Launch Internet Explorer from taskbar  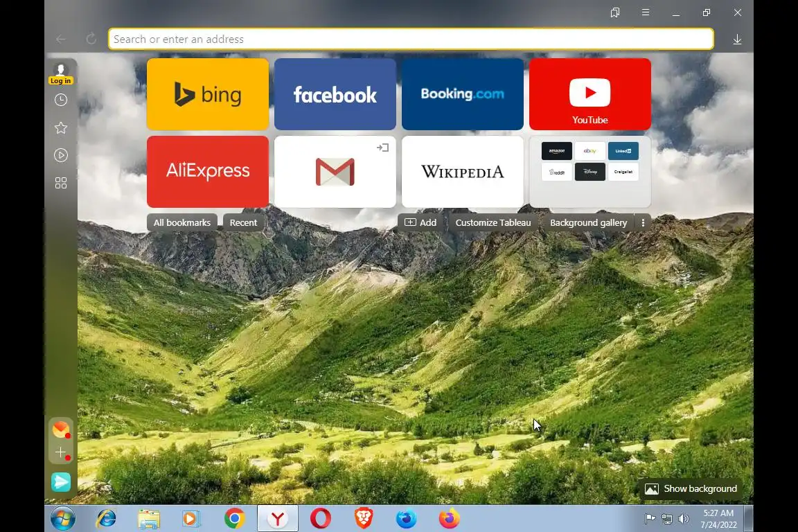coord(107,519)
